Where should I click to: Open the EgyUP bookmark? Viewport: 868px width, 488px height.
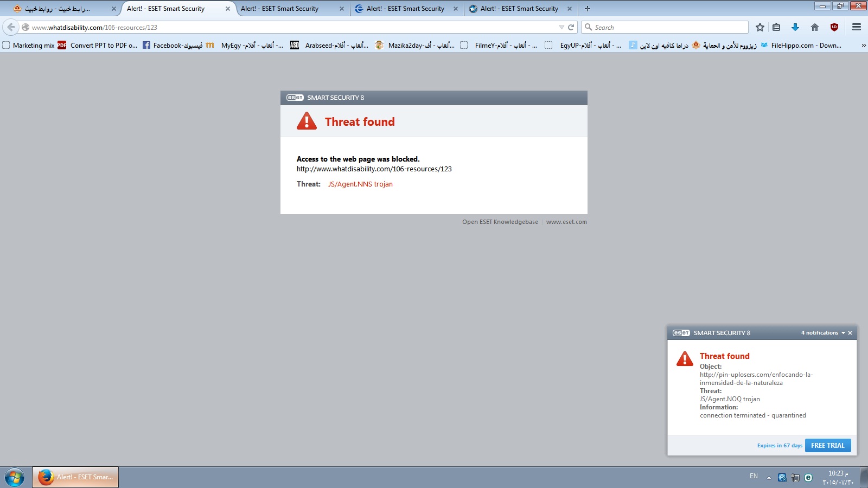click(x=583, y=46)
